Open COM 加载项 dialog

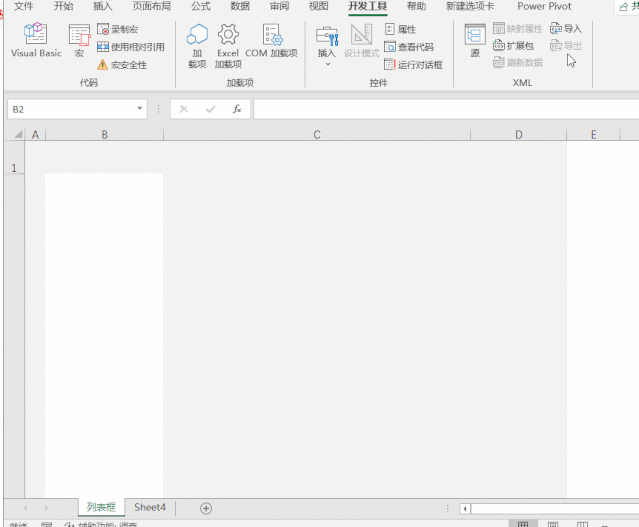click(271, 40)
